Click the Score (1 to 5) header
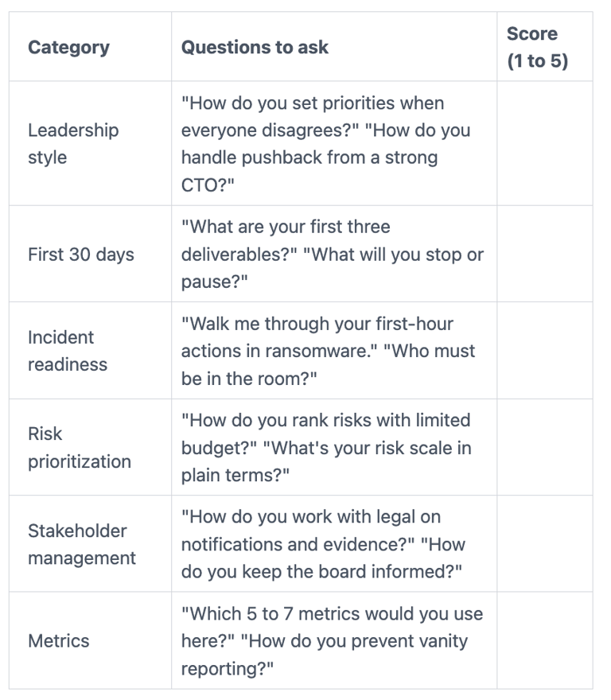Image resolution: width=611 pixels, height=700 pixels. coord(538,47)
